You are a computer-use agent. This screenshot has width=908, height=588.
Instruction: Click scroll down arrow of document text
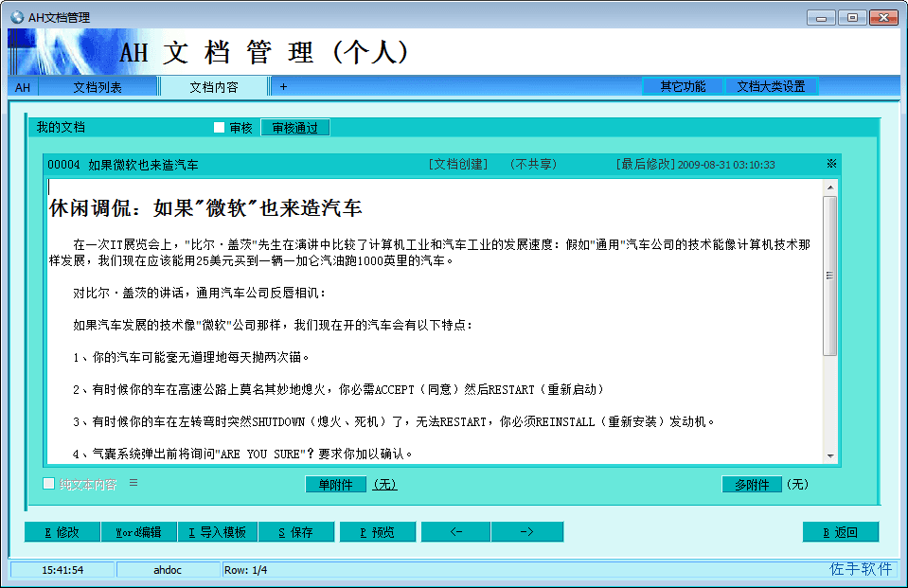pyautogui.click(x=830, y=456)
